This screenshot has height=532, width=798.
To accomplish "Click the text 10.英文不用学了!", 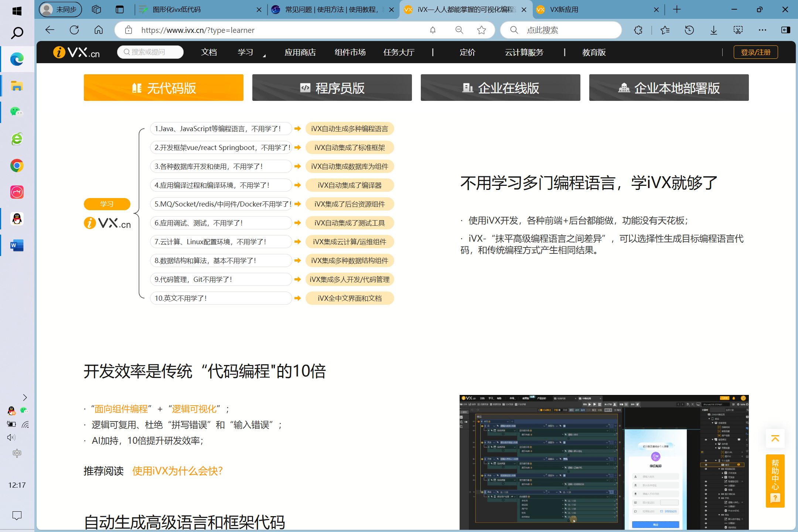I will point(181,298).
